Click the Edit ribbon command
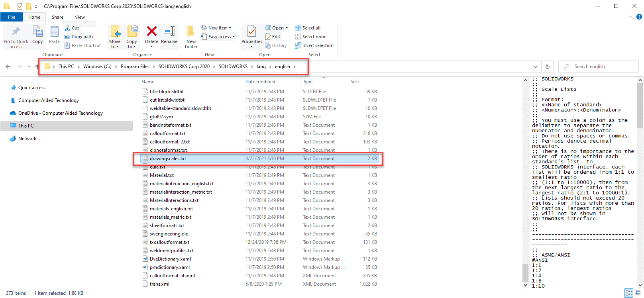This screenshot has width=644, height=298. pyautogui.click(x=273, y=37)
